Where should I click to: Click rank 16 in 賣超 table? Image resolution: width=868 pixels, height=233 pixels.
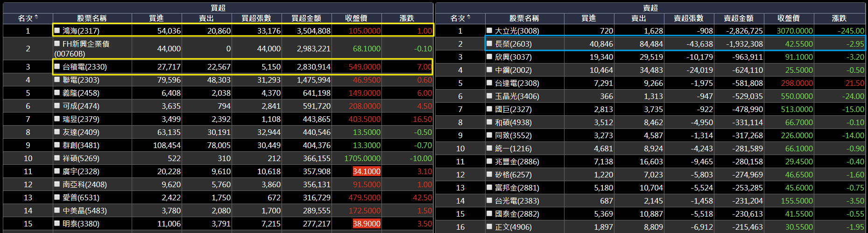pos(460,227)
